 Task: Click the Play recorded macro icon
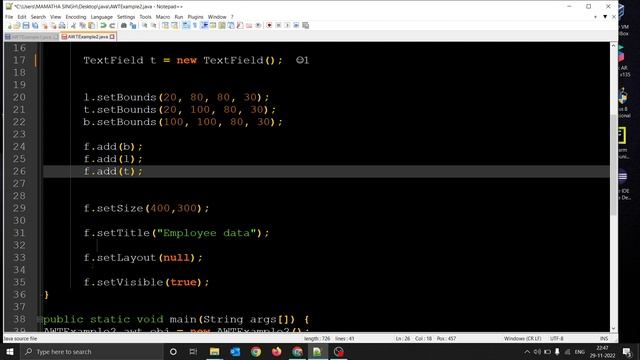coord(287,25)
